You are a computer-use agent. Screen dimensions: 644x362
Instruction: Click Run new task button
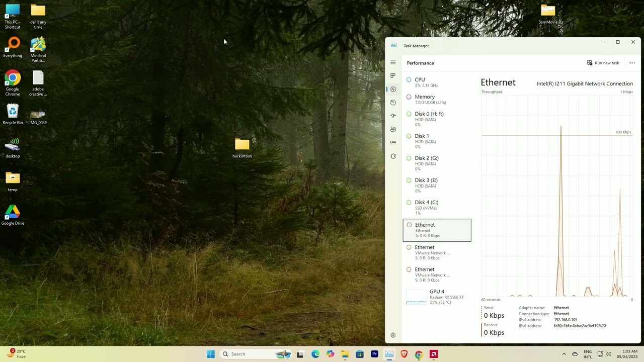coord(603,63)
